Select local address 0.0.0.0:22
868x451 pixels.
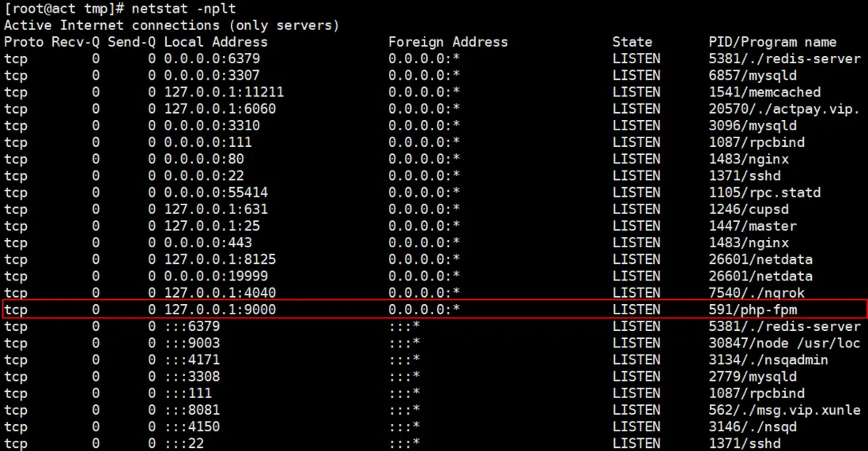[x=204, y=176]
